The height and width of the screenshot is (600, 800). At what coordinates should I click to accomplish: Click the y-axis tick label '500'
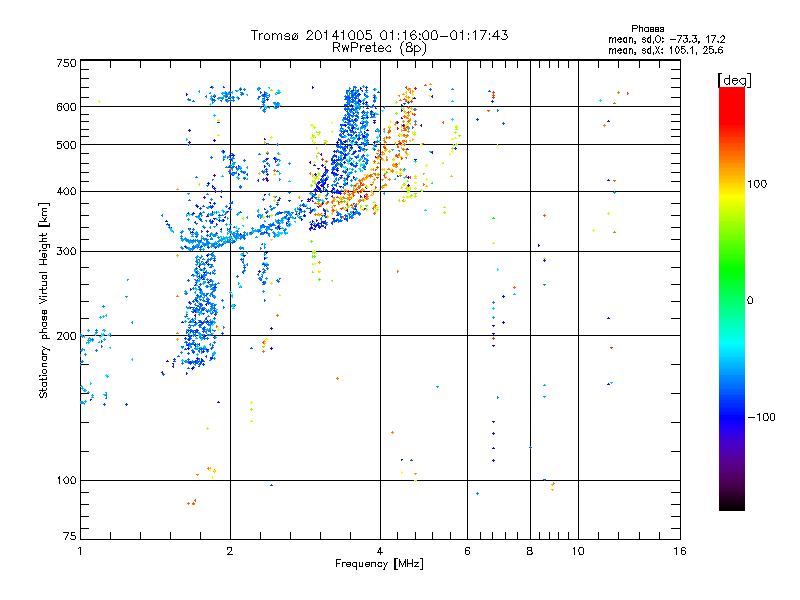click(x=66, y=145)
